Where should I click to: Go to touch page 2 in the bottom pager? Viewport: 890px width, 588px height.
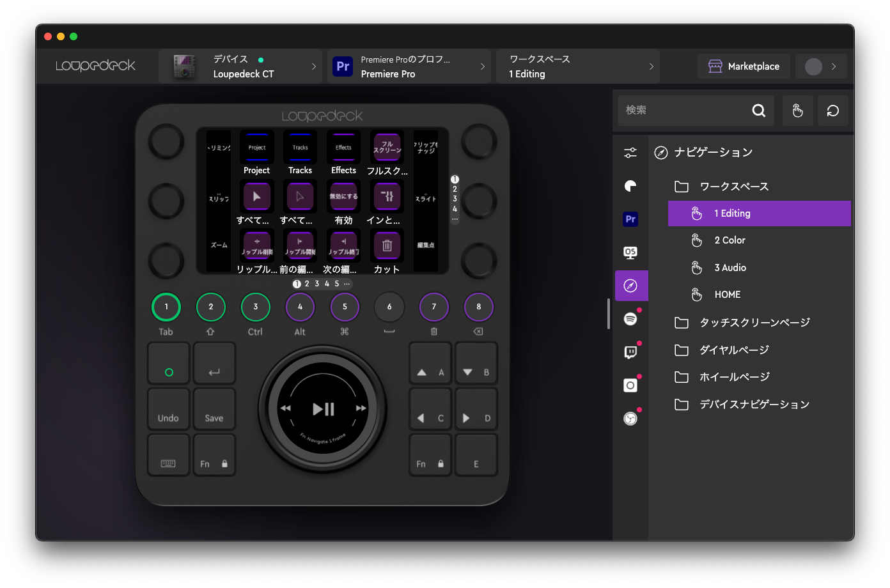(307, 284)
